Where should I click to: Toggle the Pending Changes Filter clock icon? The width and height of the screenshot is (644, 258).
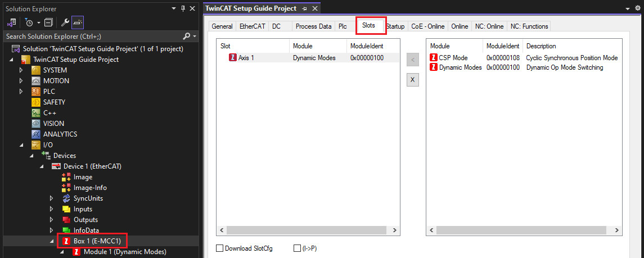point(29,22)
